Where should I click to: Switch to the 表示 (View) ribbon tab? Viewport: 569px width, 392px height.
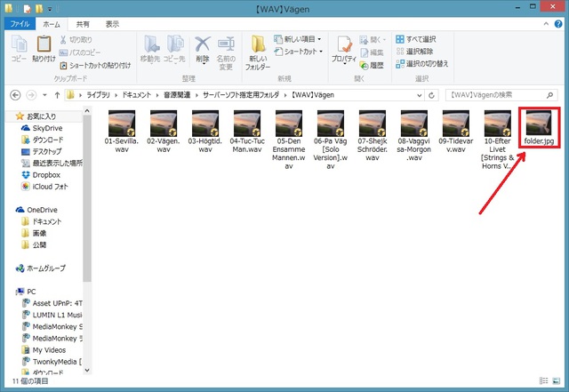[x=112, y=25]
